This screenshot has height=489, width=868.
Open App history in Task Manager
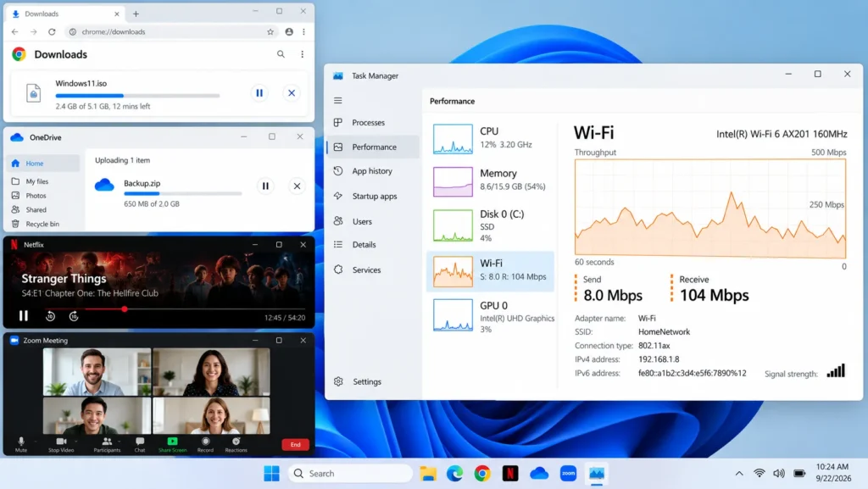(x=373, y=171)
